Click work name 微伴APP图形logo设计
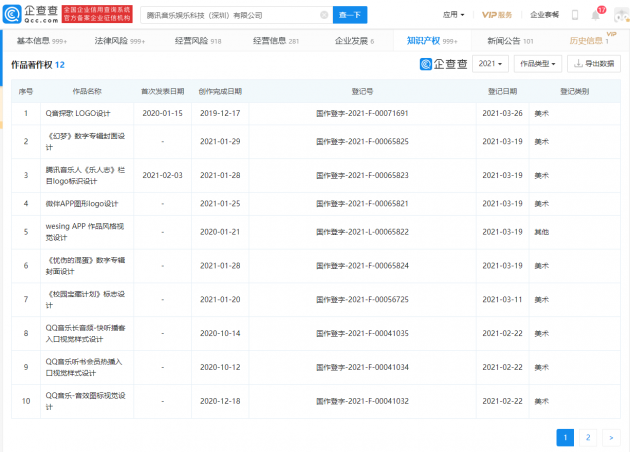The image size is (630, 452). [82, 204]
